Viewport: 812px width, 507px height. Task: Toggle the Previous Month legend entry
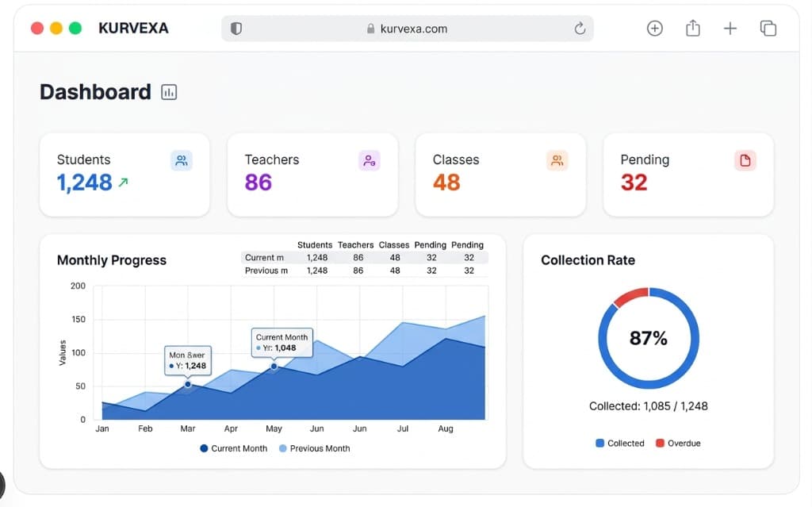(314, 448)
